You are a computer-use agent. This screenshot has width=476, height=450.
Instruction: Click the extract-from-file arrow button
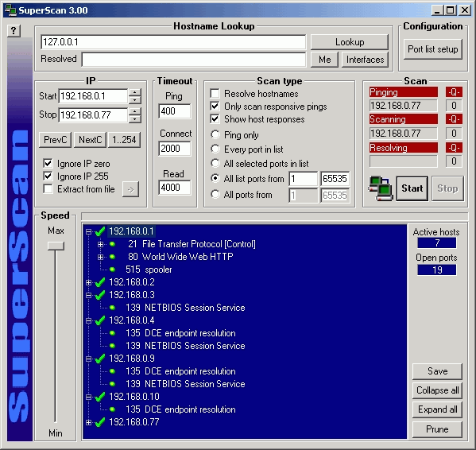(130, 189)
